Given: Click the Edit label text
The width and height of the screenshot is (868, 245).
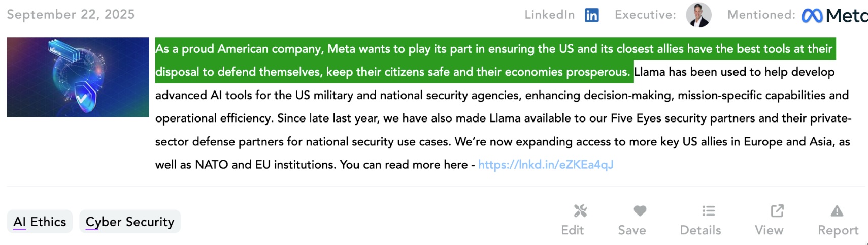Looking at the screenshot, I should 572,230.
